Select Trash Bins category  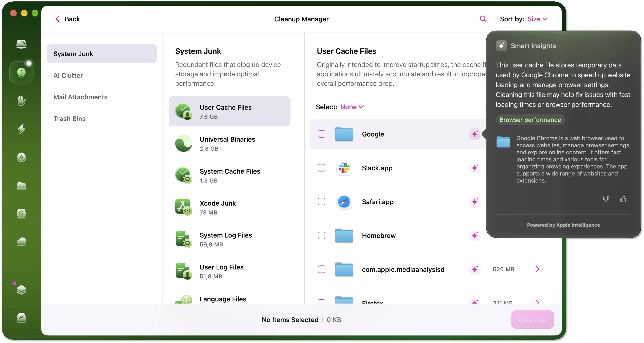click(102, 119)
